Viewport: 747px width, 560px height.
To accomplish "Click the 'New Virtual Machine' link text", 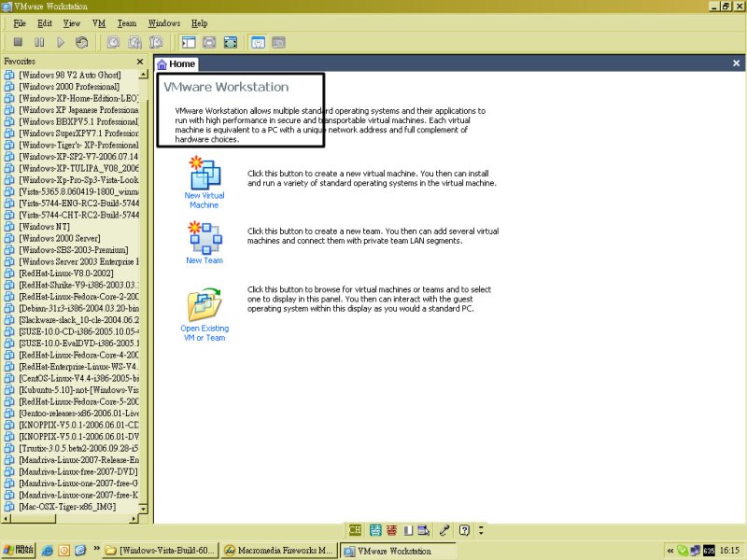I will 204,200.
